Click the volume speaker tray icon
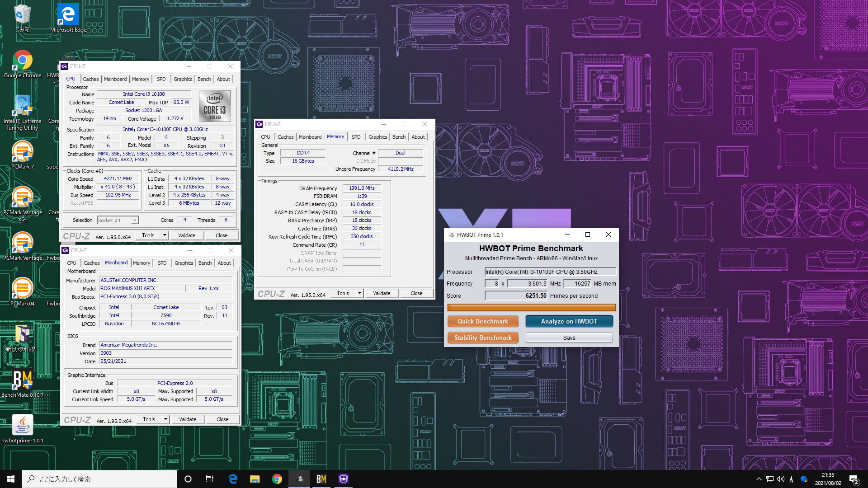The width and height of the screenshot is (868, 488). [781, 479]
